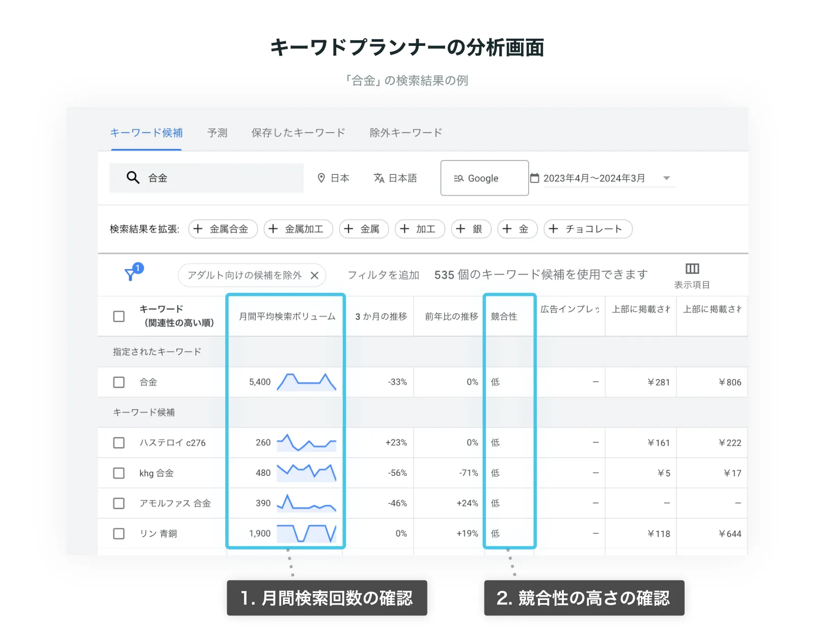Expand the date range dropdown arrow
Image resolution: width=815 pixels, height=644 pixels.
click(666, 178)
